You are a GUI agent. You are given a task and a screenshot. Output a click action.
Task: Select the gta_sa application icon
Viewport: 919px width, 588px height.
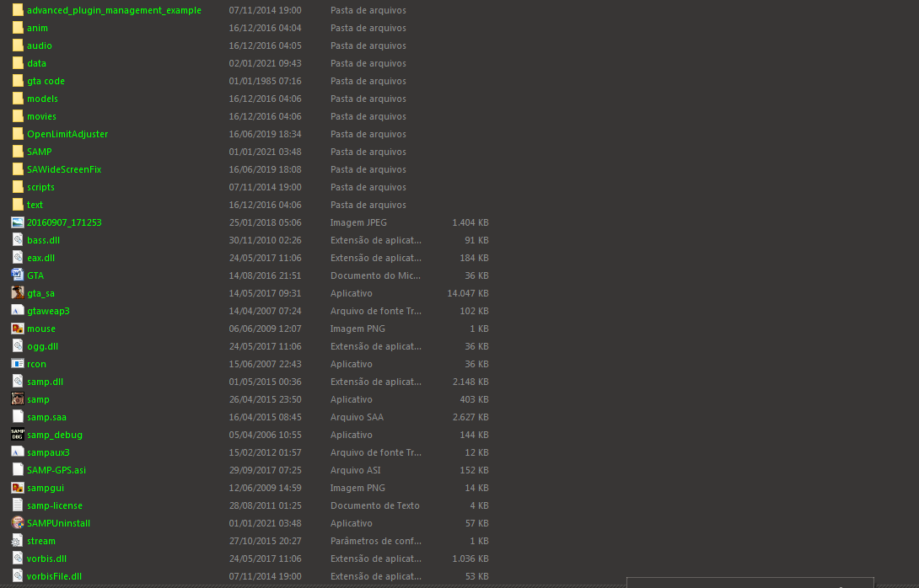(x=18, y=293)
